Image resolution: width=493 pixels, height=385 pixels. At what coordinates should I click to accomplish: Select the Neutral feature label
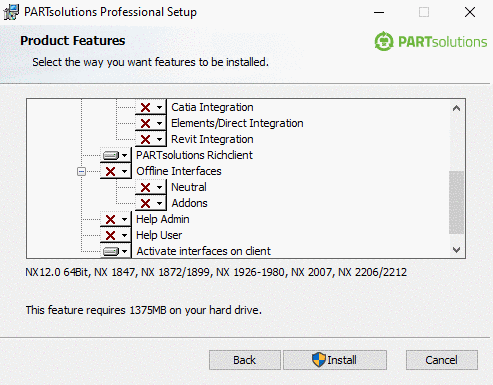(x=189, y=187)
